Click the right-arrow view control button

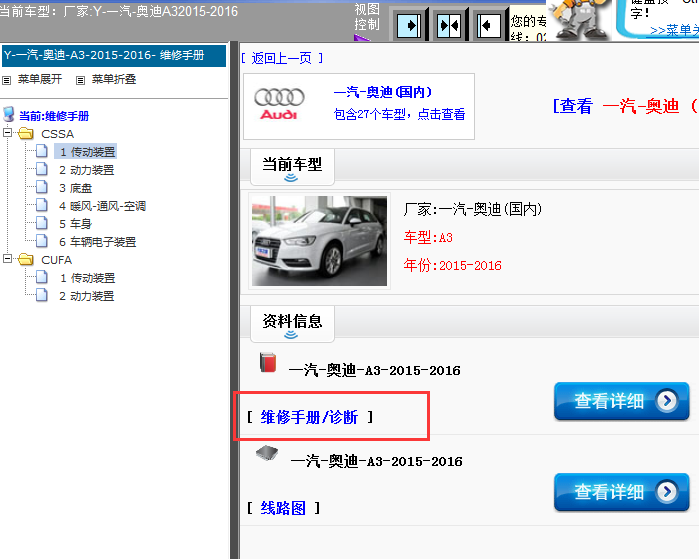pos(408,25)
